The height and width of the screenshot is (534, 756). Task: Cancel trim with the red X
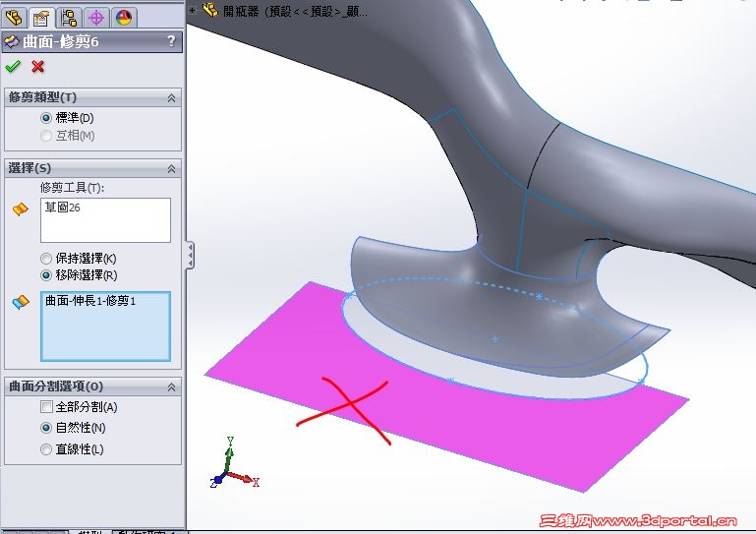[37, 66]
